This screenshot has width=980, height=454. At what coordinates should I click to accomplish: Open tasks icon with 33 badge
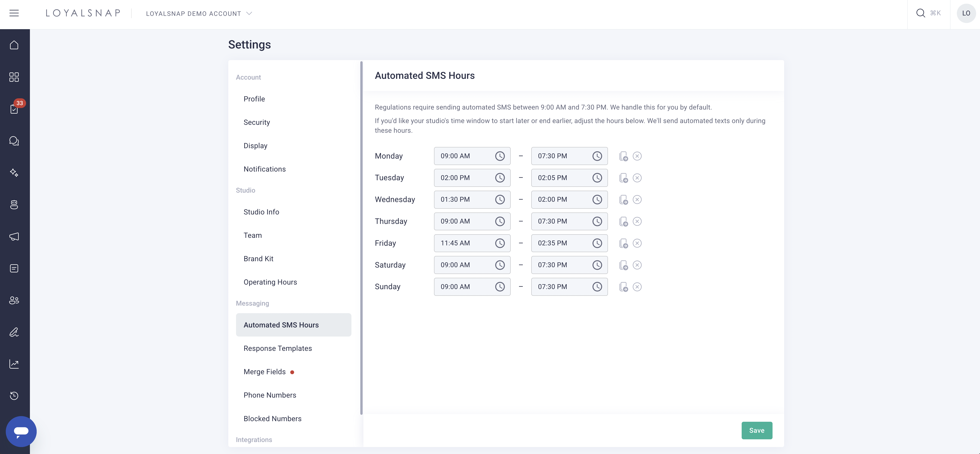click(14, 109)
